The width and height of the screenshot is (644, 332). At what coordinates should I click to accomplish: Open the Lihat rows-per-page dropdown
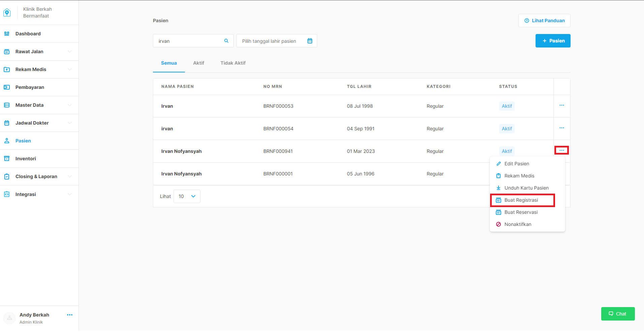click(x=187, y=196)
